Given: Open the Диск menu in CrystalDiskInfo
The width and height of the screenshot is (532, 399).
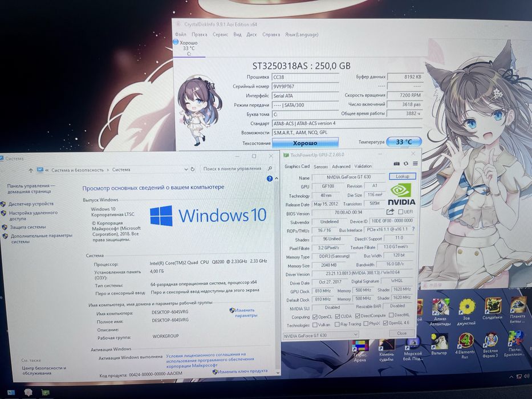Looking at the screenshot, I should point(252,34).
